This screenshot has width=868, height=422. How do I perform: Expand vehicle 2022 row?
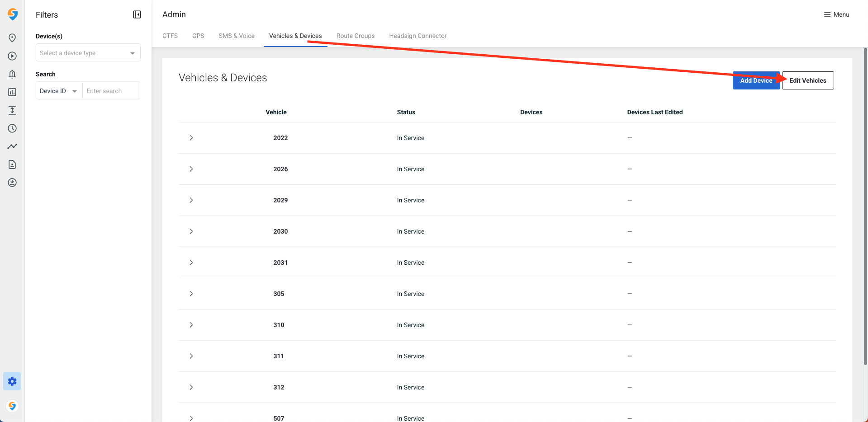tap(191, 138)
